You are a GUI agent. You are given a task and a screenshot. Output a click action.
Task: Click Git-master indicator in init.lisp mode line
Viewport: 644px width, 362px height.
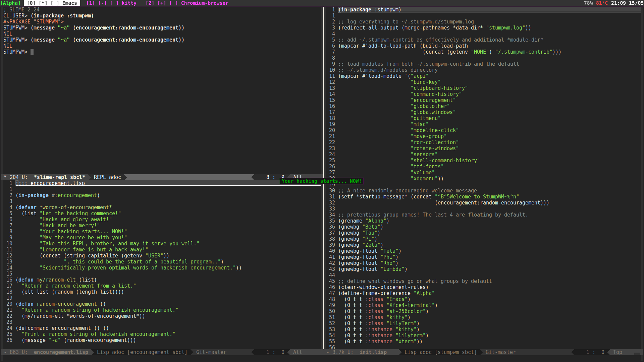tap(500, 352)
